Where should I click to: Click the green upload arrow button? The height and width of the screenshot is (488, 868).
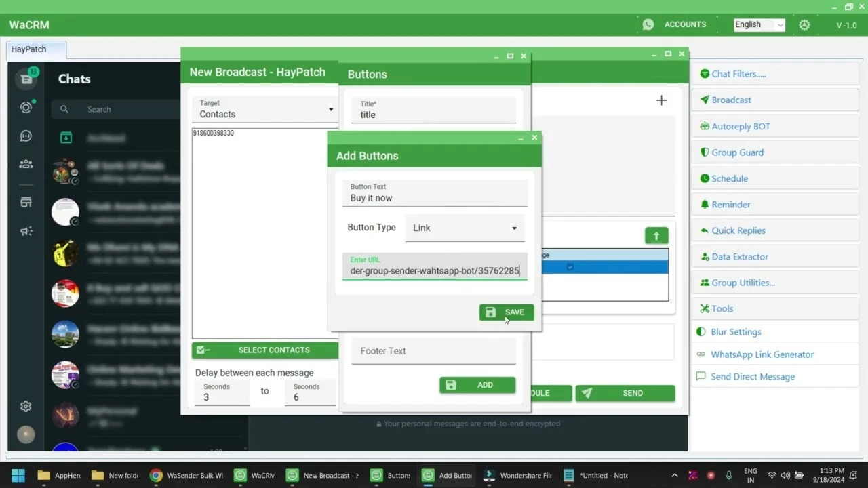[656, 236]
